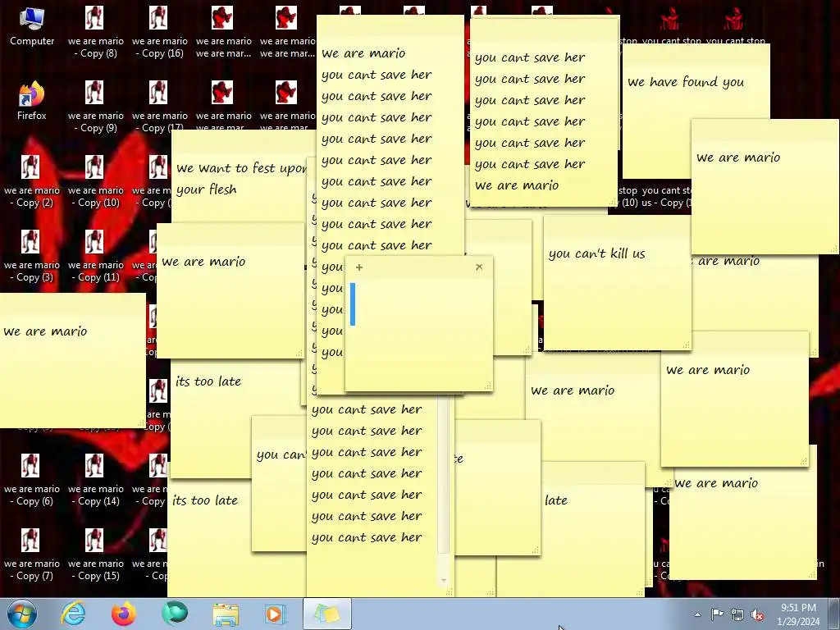Select 'we are mario - Copy (3)' file

coord(32,256)
